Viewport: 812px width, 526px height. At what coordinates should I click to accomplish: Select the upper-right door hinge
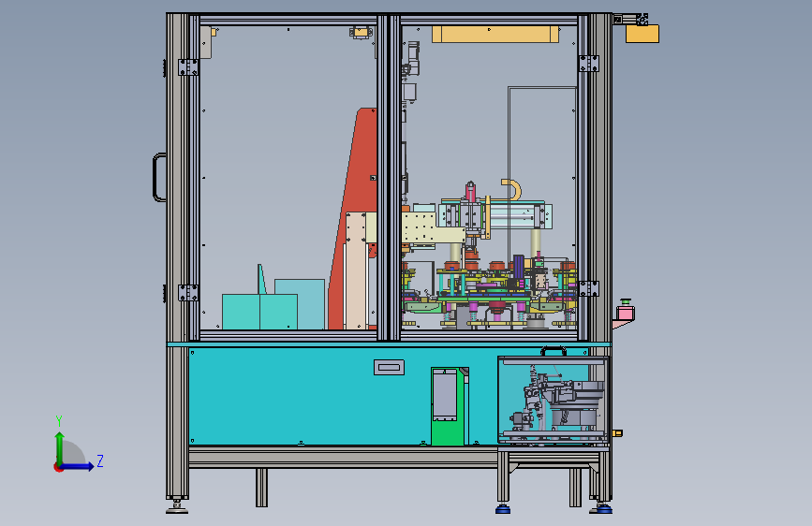[588, 64]
